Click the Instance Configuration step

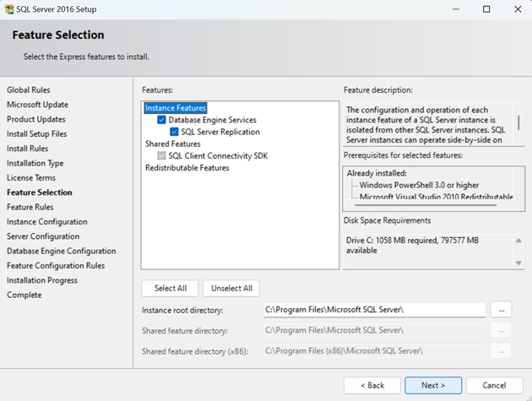pyautogui.click(x=47, y=221)
